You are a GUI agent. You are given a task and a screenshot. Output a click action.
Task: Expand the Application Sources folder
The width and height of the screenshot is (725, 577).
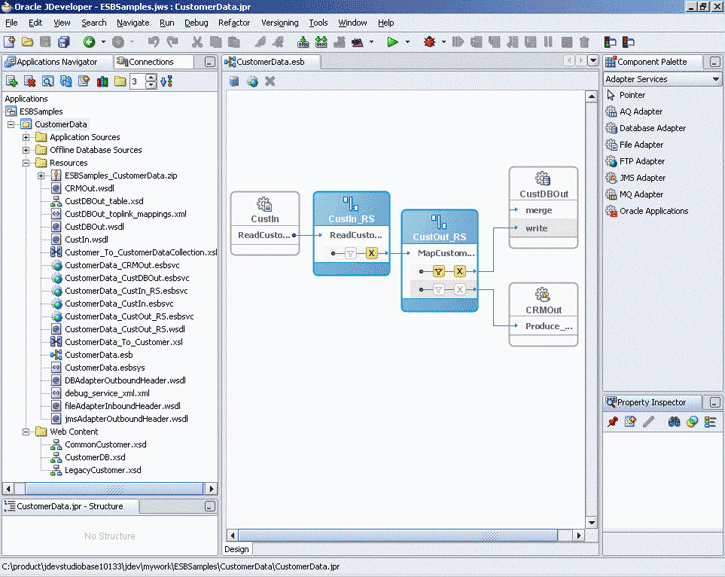[26, 137]
